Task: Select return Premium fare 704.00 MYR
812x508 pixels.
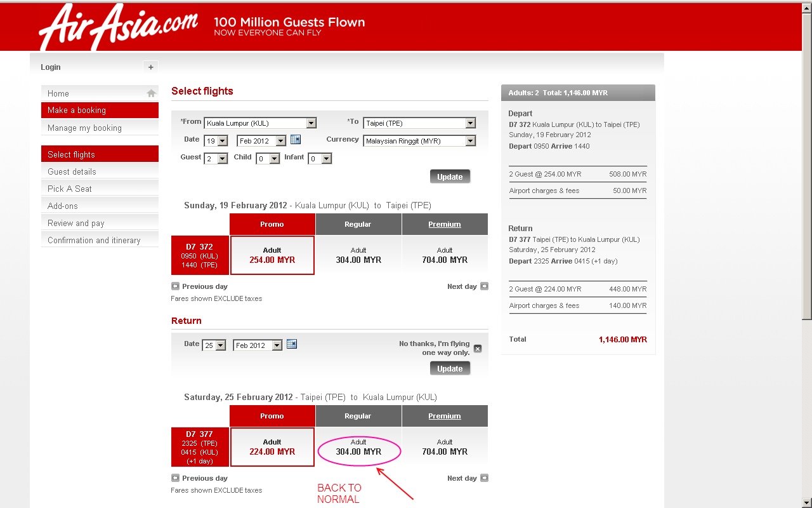Action: coord(445,447)
